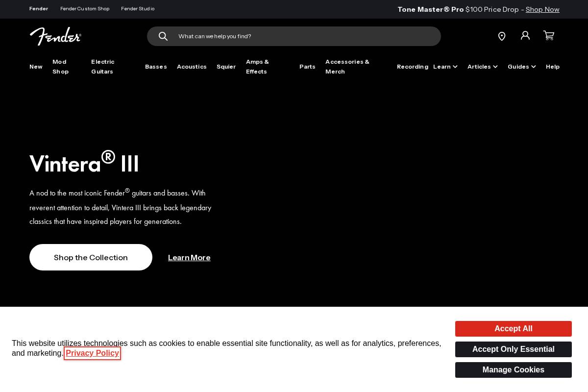
Task: Open the Squier menu
Action: (226, 67)
